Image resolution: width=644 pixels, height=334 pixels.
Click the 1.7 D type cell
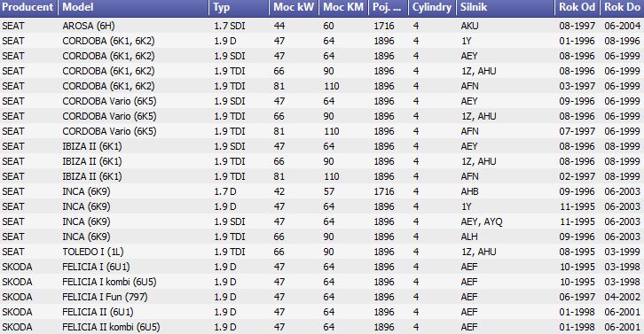pos(225,191)
